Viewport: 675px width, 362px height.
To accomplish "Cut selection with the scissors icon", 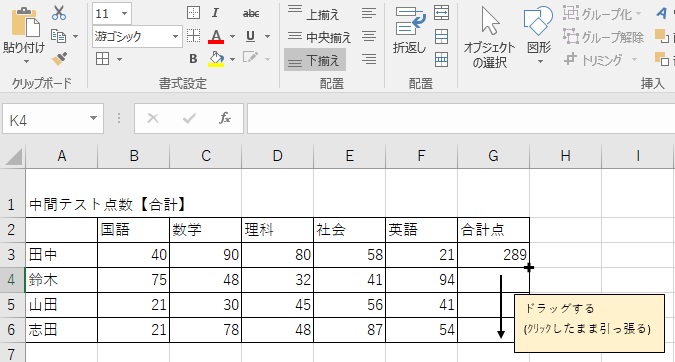I will pyautogui.click(x=59, y=13).
